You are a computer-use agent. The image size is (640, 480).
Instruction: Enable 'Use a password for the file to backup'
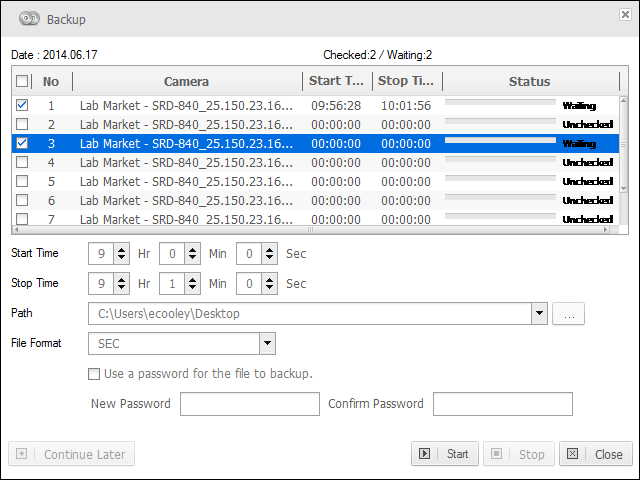tap(94, 374)
